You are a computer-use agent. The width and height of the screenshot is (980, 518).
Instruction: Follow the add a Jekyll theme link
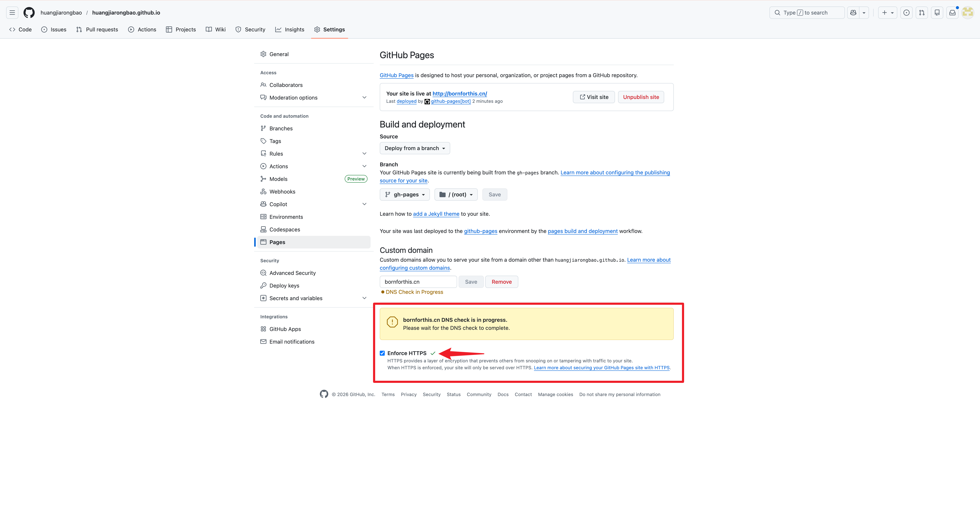tap(436, 214)
